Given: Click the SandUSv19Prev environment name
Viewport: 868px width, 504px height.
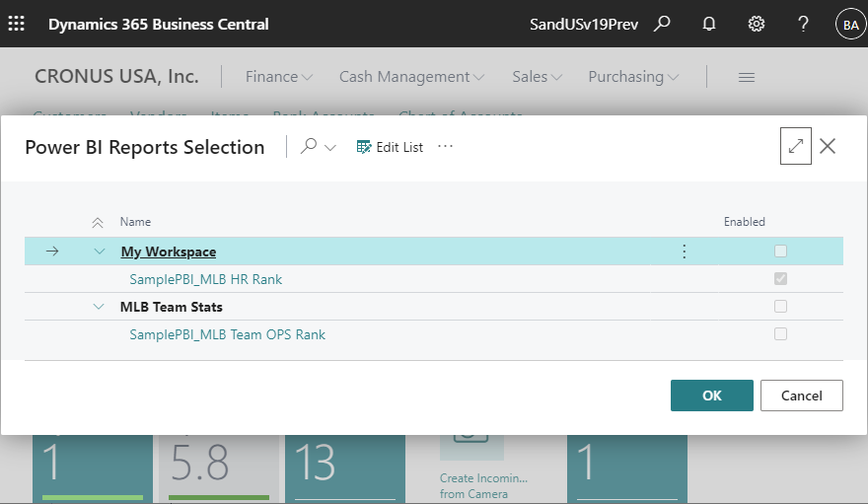Looking at the screenshot, I should (x=584, y=25).
